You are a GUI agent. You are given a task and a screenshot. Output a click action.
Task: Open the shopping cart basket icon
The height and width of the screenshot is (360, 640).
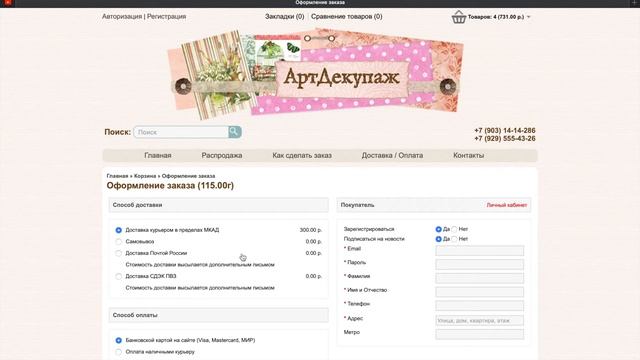click(x=459, y=17)
